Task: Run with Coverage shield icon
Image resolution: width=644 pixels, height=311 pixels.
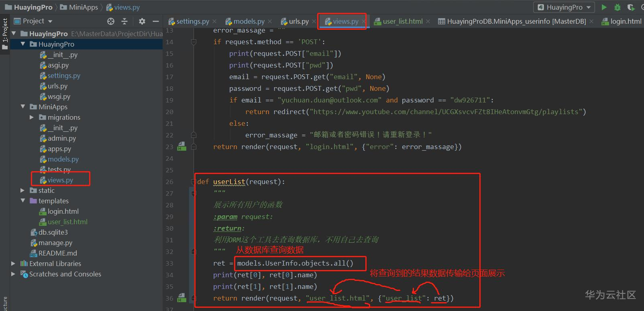Action: click(631, 7)
